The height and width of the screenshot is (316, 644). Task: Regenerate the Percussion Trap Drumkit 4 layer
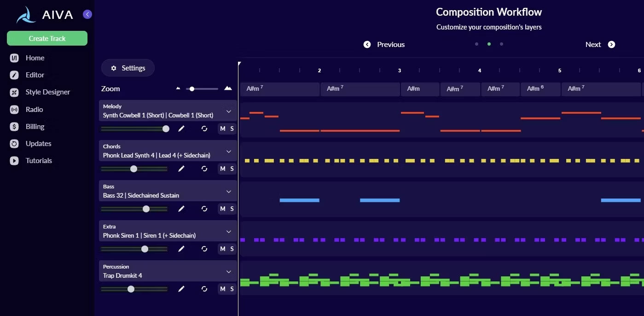pyautogui.click(x=204, y=289)
